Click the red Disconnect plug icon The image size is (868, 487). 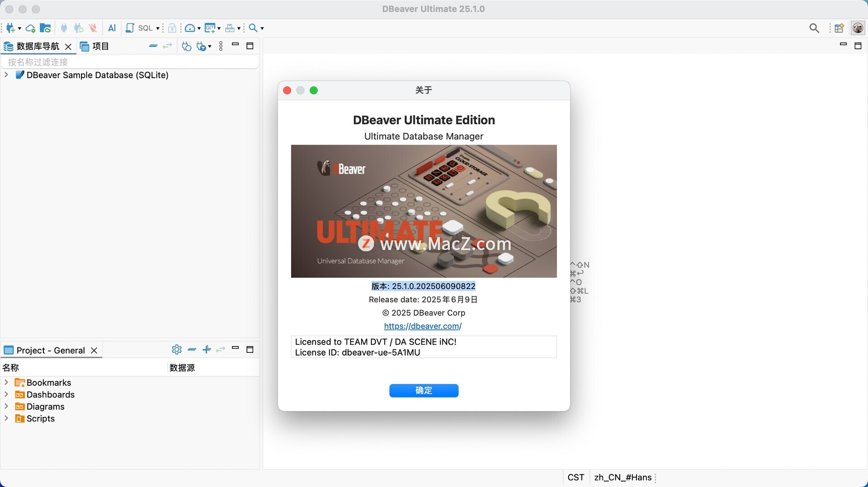coord(93,28)
